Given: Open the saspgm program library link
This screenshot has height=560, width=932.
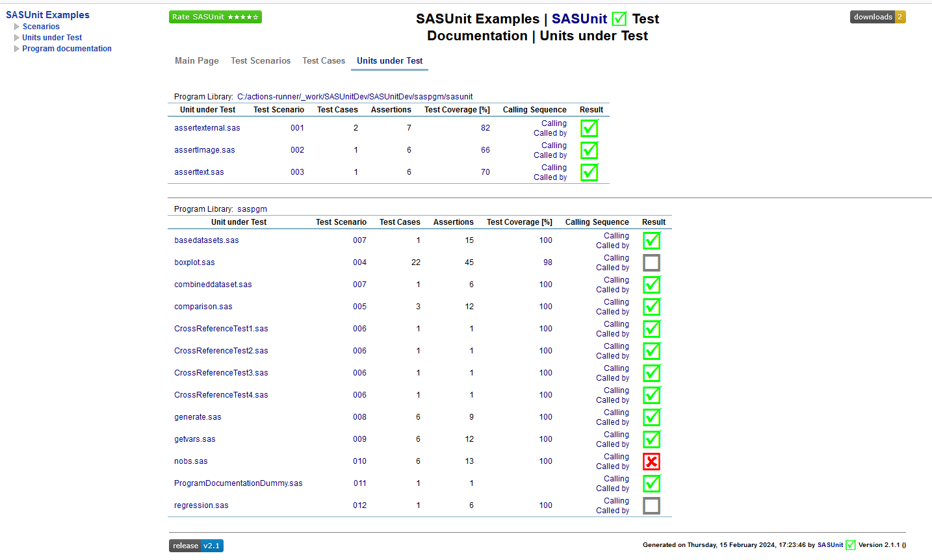Looking at the screenshot, I should 252,209.
